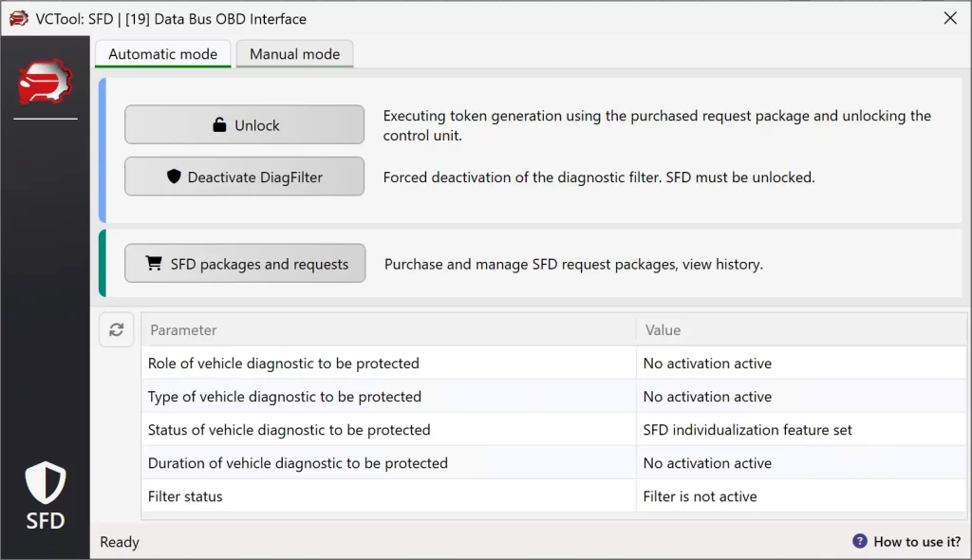Click the Value column header
Image resolution: width=972 pixels, height=560 pixels.
pos(663,329)
